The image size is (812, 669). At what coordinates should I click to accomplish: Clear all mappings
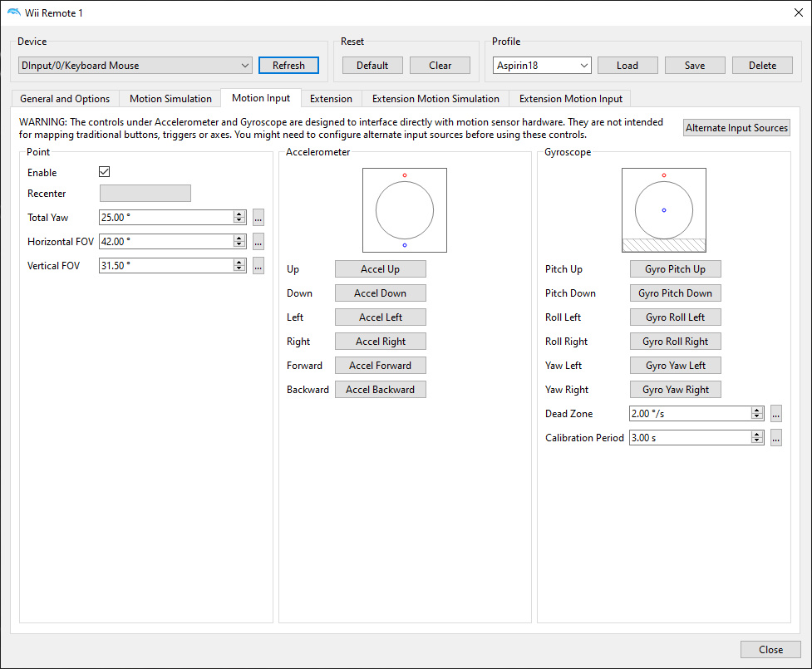point(440,66)
